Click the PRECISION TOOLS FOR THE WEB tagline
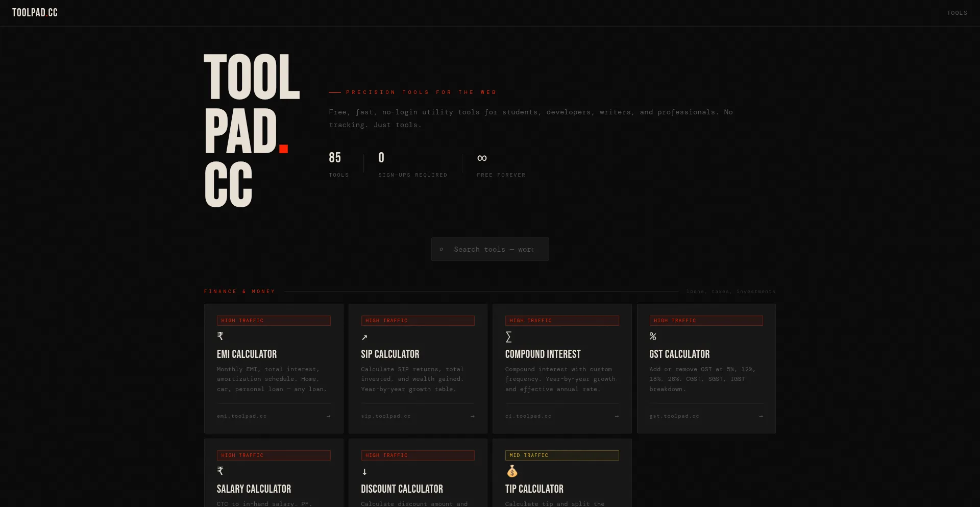Image resolution: width=980 pixels, height=507 pixels. coord(421,92)
